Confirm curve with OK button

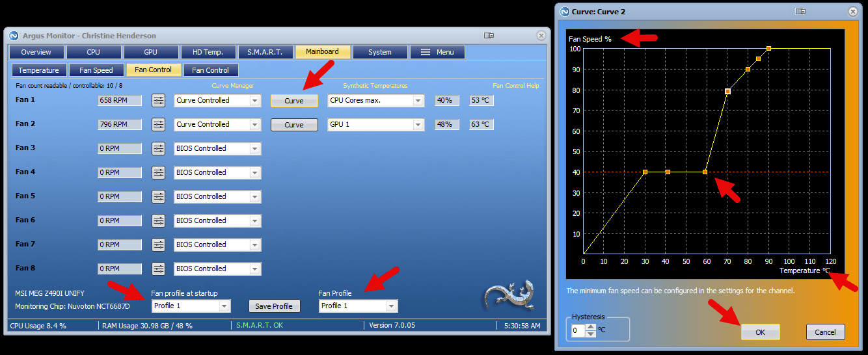click(x=761, y=332)
